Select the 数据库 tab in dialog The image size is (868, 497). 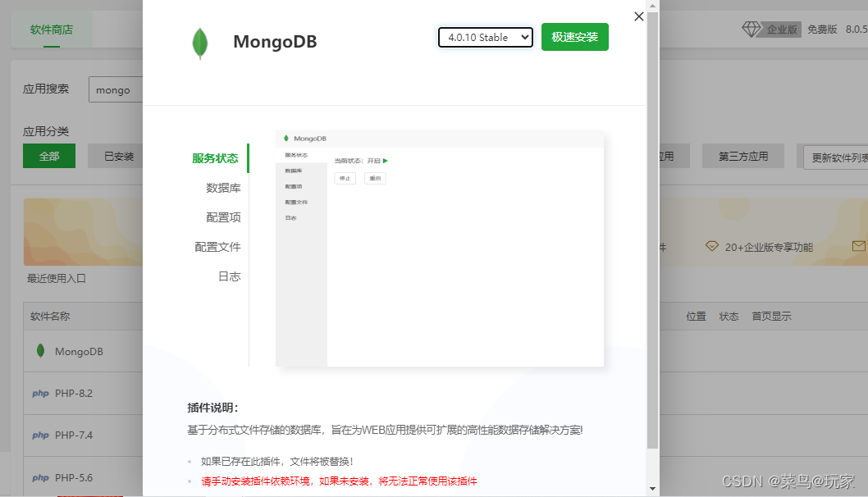(223, 188)
